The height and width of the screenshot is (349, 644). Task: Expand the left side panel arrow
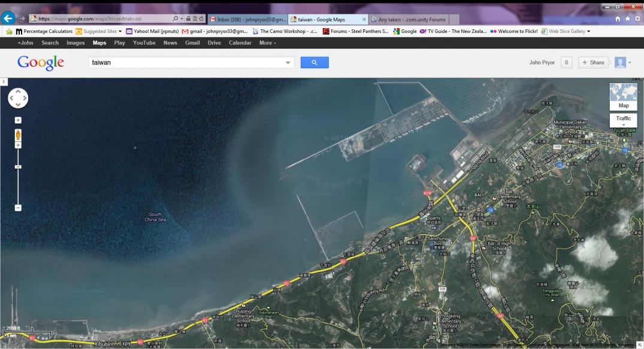pyautogui.click(x=3, y=81)
